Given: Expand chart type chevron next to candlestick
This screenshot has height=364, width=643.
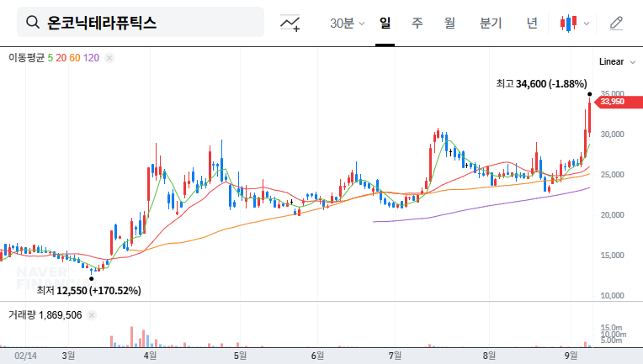Looking at the screenshot, I should click(587, 24).
